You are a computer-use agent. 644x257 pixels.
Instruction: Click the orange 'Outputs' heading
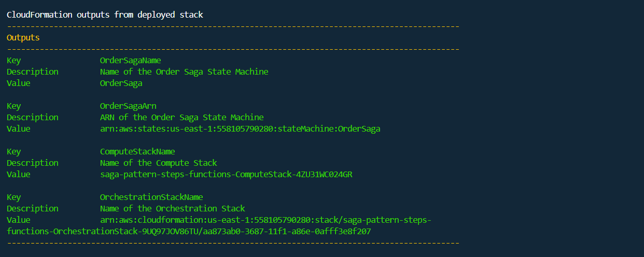pos(23,38)
